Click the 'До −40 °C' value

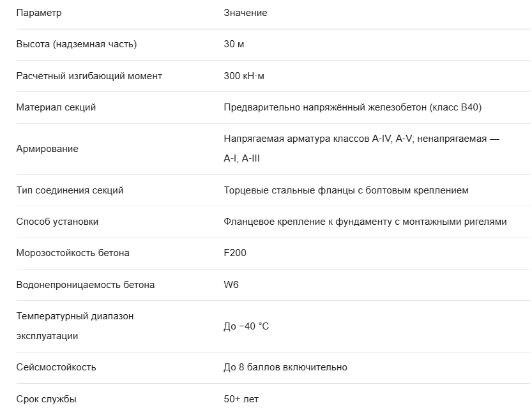tap(247, 326)
